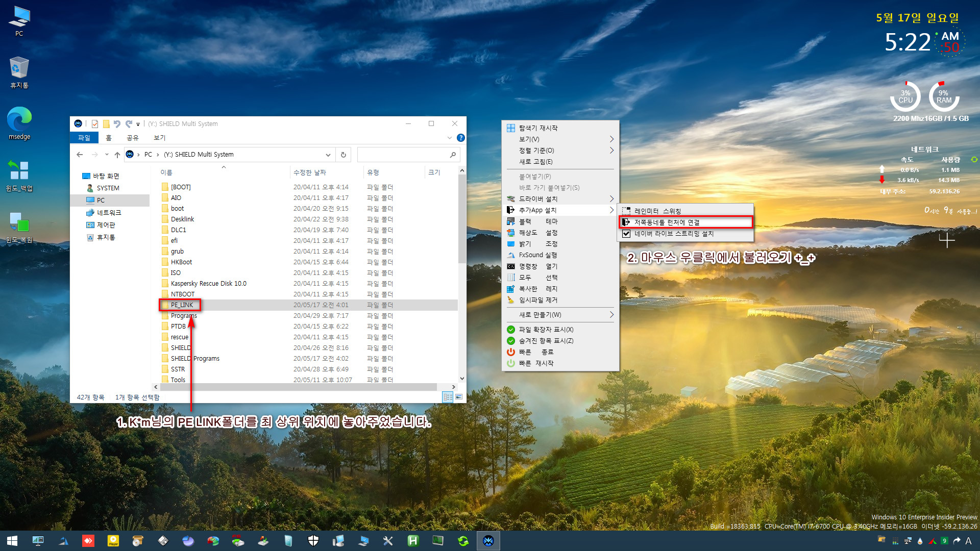Choose 명령창 열기 in context menu
Viewport: 980px width, 551px height.
(x=560, y=266)
